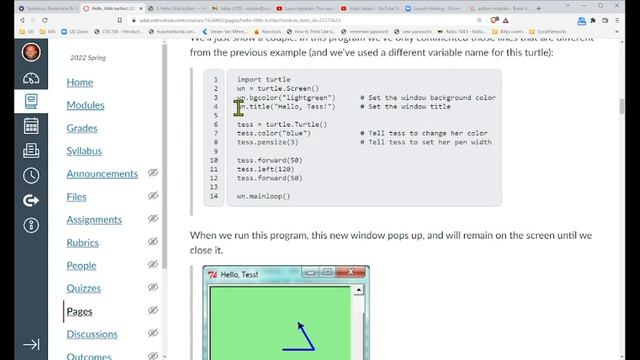Open the remember password bookmark
This screenshot has height=360, width=640.
[364, 31]
